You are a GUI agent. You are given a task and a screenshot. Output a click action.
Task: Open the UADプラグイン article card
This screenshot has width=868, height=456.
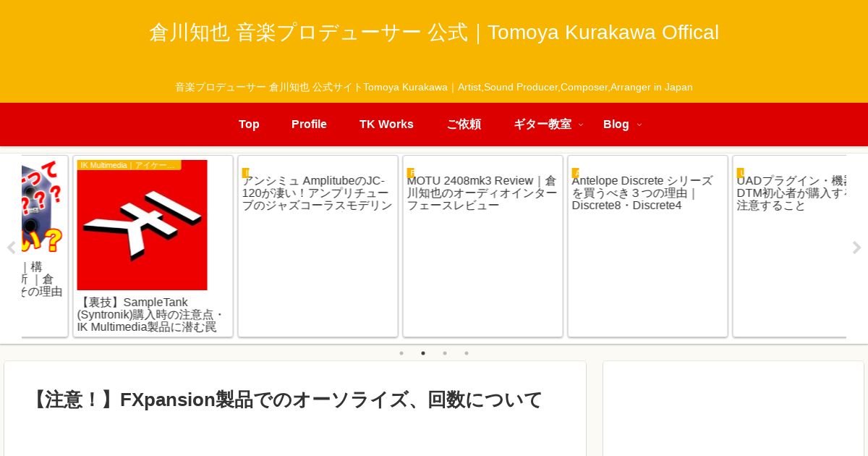point(790,246)
